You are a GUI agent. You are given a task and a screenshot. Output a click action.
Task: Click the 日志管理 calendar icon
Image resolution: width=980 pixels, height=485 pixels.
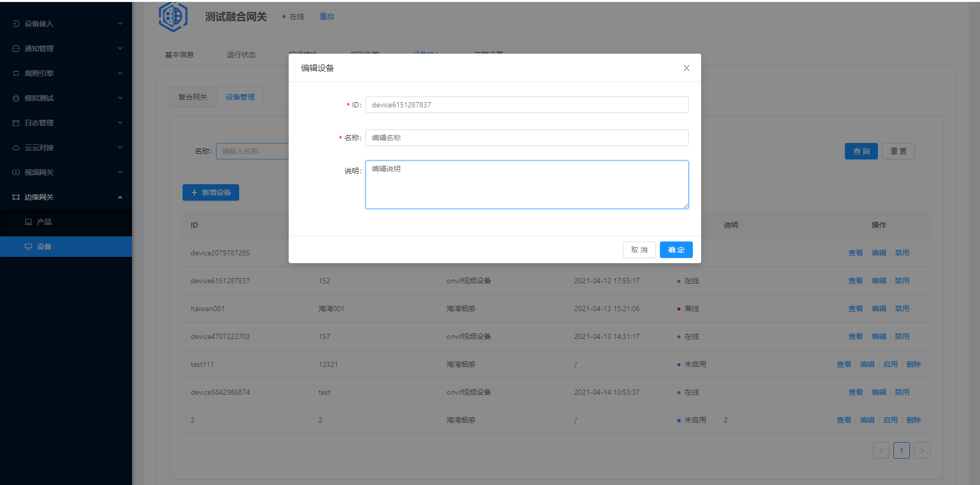coord(16,123)
